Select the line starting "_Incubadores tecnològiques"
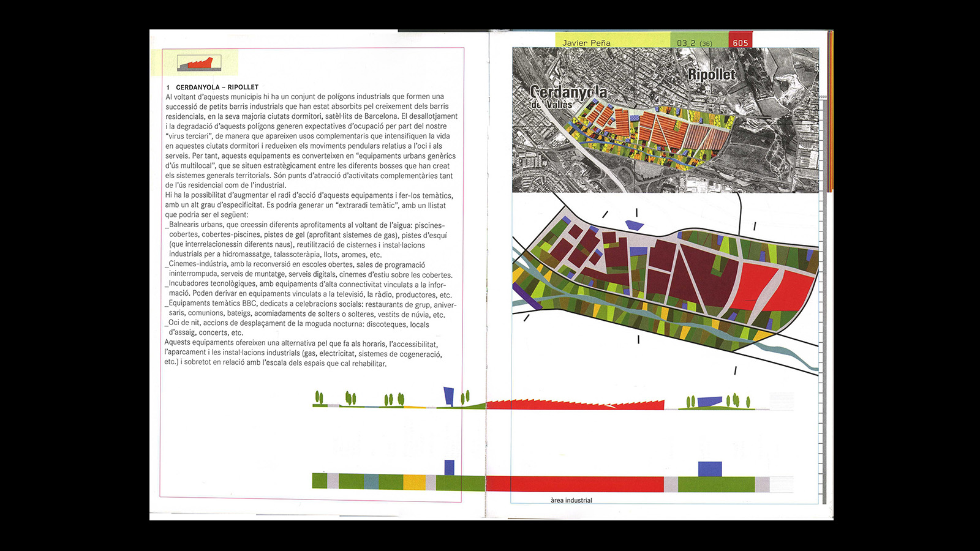 click(306, 284)
